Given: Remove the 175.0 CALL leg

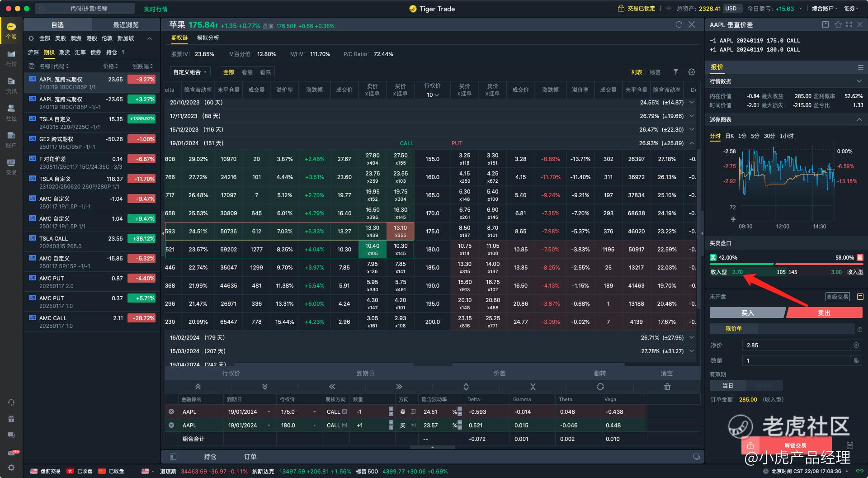Looking at the screenshot, I should pyautogui.click(x=171, y=412).
